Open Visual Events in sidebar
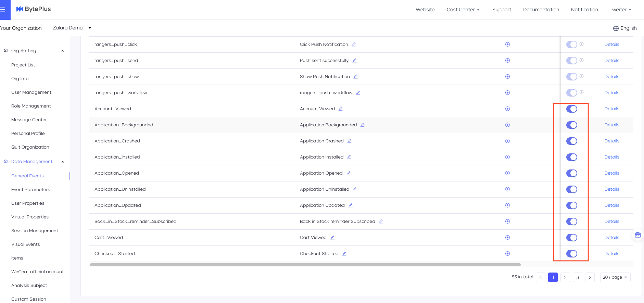 tap(25, 244)
